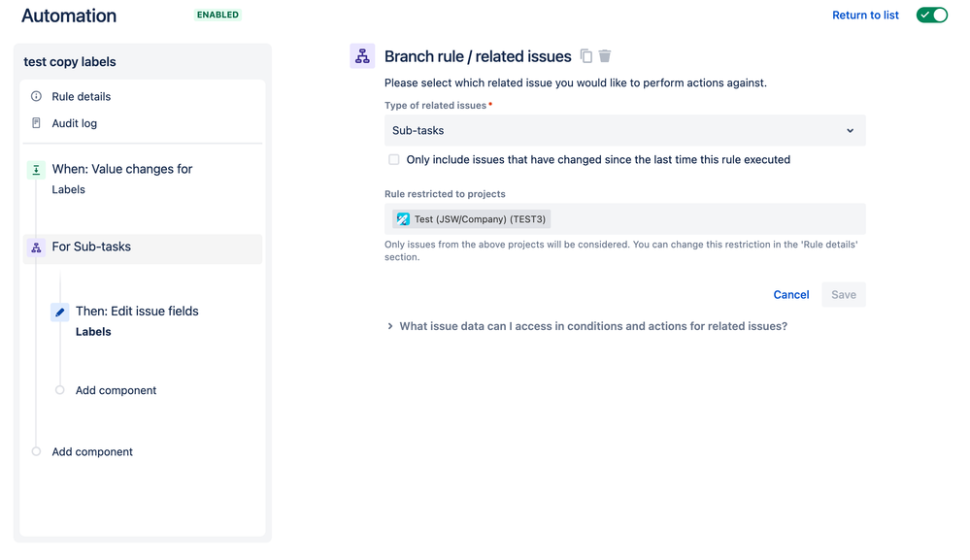
Task: Check Only include issues that have changed
Action: click(394, 159)
